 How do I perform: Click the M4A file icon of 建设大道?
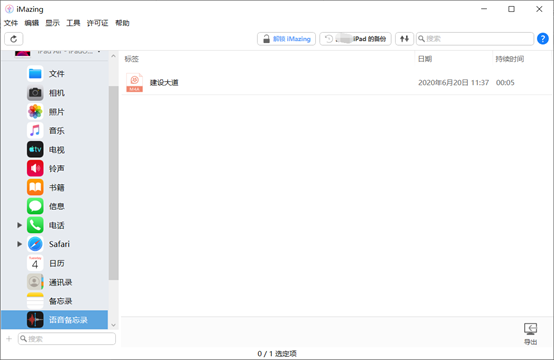[135, 82]
